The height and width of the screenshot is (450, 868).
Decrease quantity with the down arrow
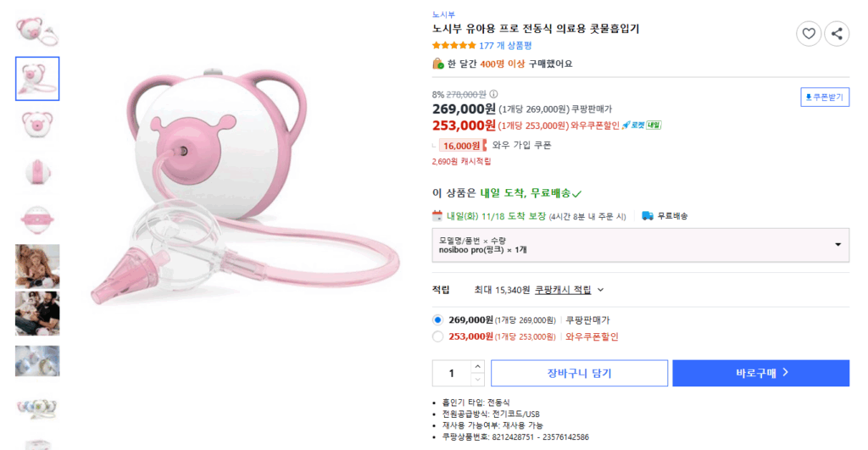(x=477, y=379)
